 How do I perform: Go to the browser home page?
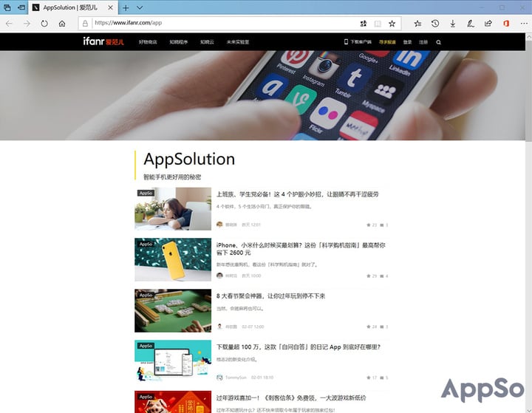pos(62,24)
